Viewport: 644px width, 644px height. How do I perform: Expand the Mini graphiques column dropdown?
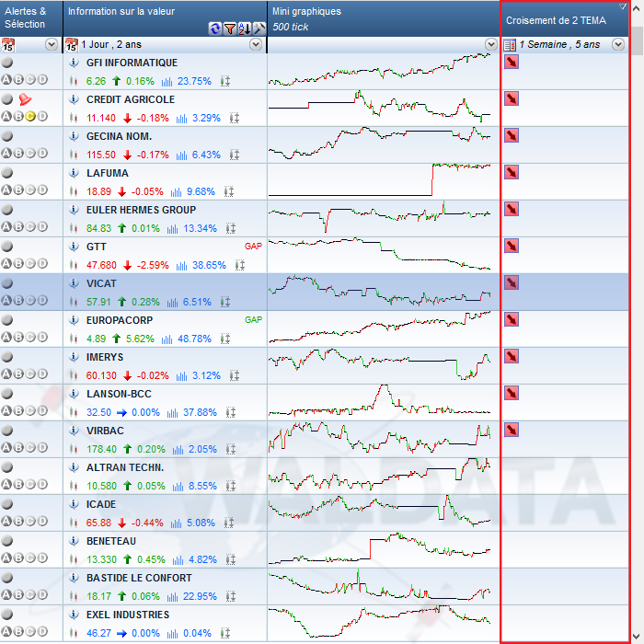click(x=490, y=44)
